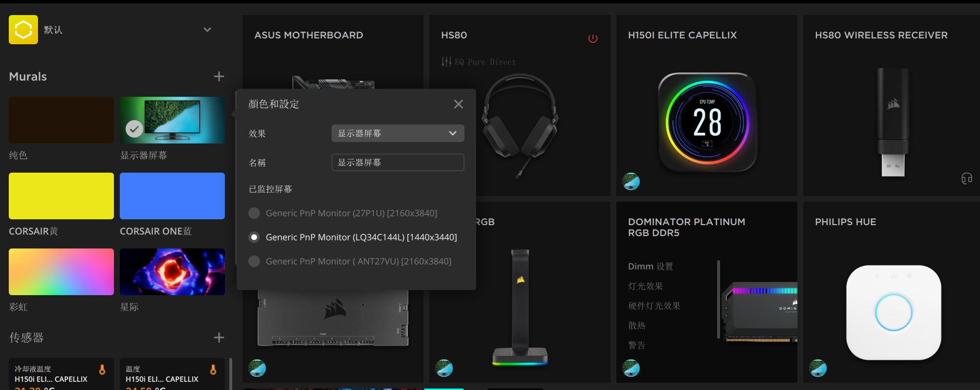The image size is (980, 390).
Task: Click the DOMINATOR PLATINUM RGB DDR5 title
Action: click(x=686, y=227)
